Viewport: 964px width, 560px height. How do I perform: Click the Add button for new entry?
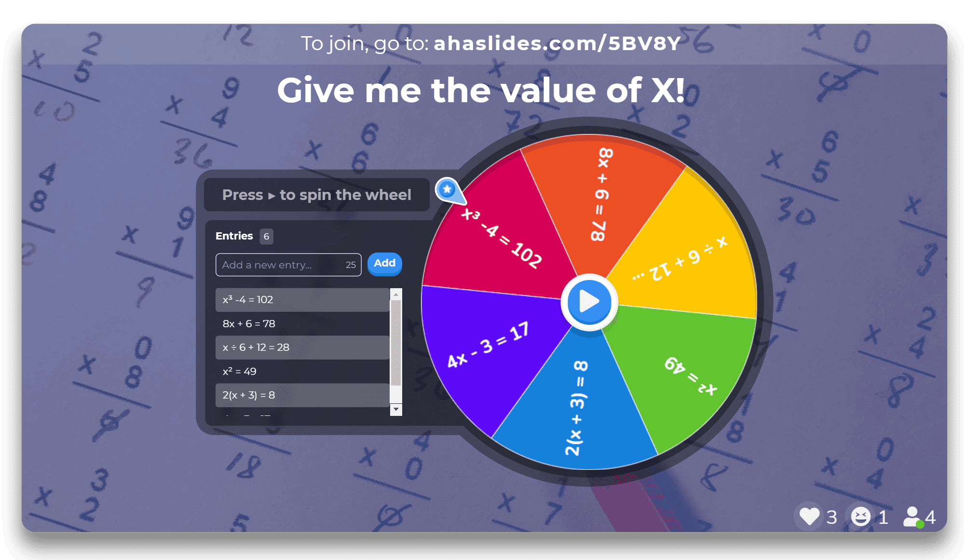[384, 263]
